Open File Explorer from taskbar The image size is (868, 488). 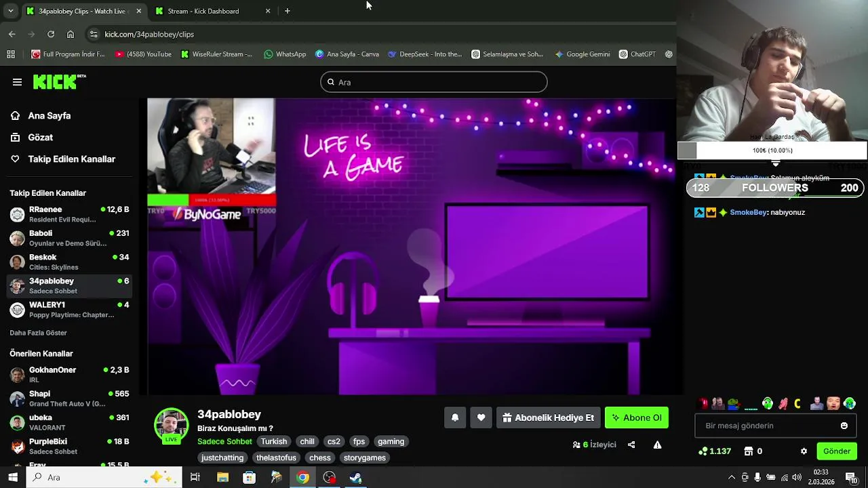click(x=222, y=477)
